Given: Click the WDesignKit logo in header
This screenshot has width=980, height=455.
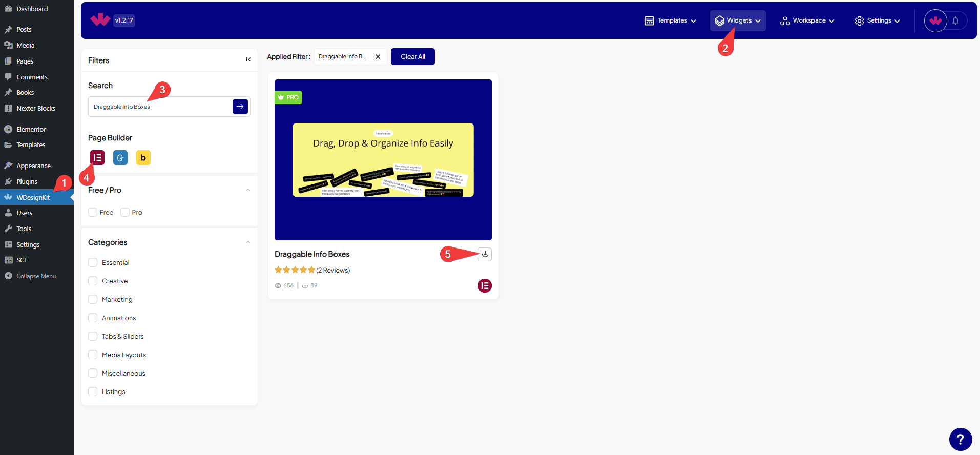Looking at the screenshot, I should point(100,20).
